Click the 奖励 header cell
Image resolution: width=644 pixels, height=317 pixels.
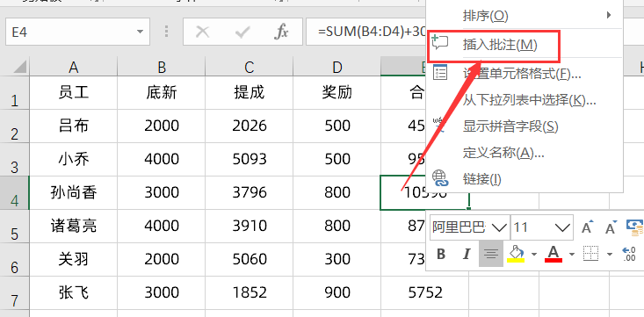tap(337, 93)
